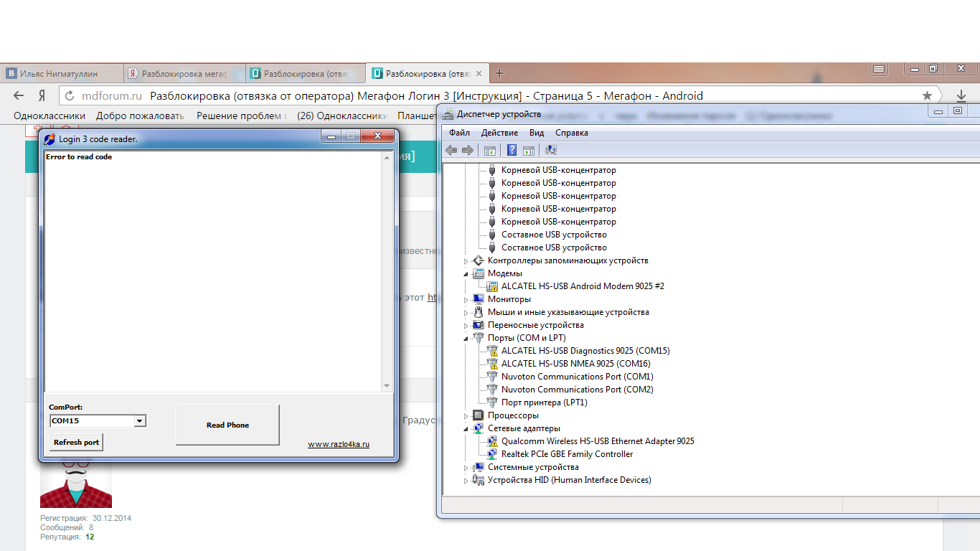Image resolution: width=980 pixels, height=551 pixels.
Task: Click the browser downloads arrow icon
Action: (x=961, y=96)
